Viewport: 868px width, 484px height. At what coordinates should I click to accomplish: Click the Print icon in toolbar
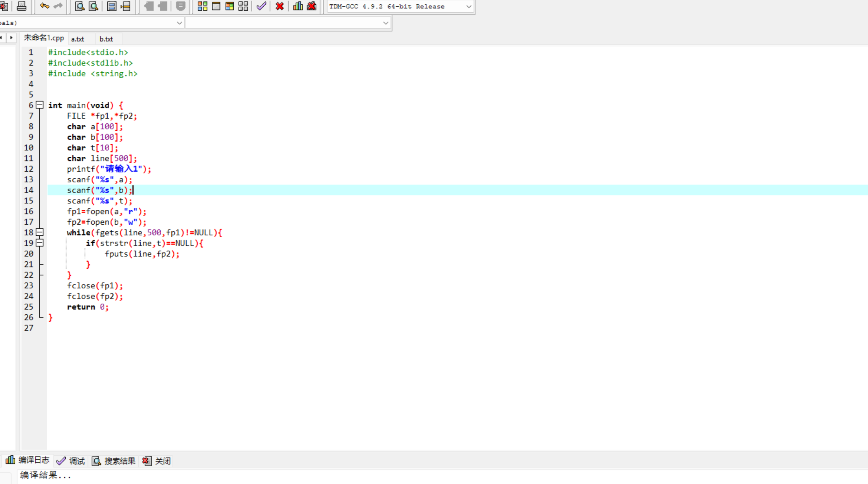tap(22, 6)
